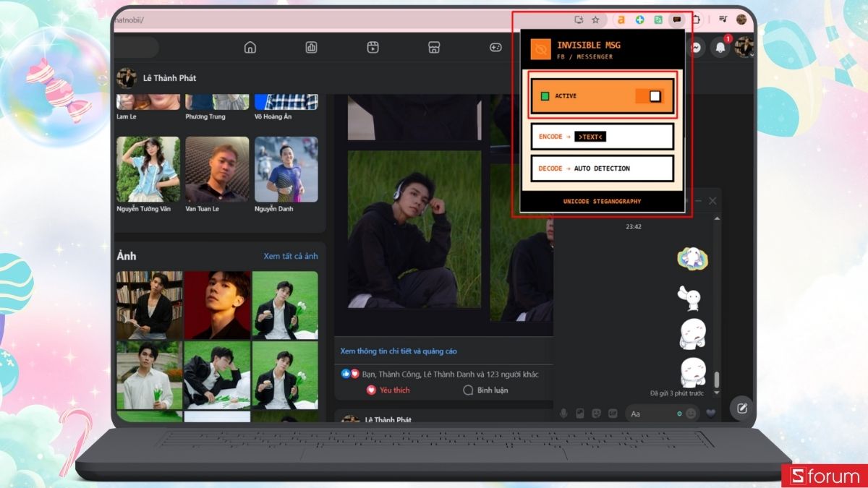Screen dimensions: 868x488
Task: Open the GIF picker in chat bar
Action: [614, 413]
